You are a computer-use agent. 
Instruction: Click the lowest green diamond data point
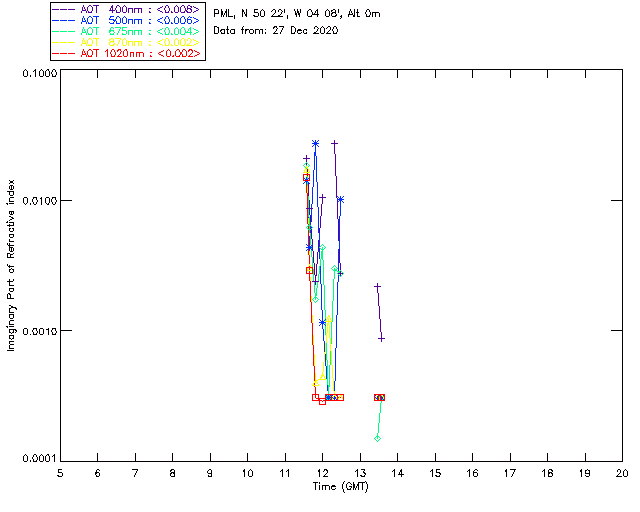tap(378, 439)
